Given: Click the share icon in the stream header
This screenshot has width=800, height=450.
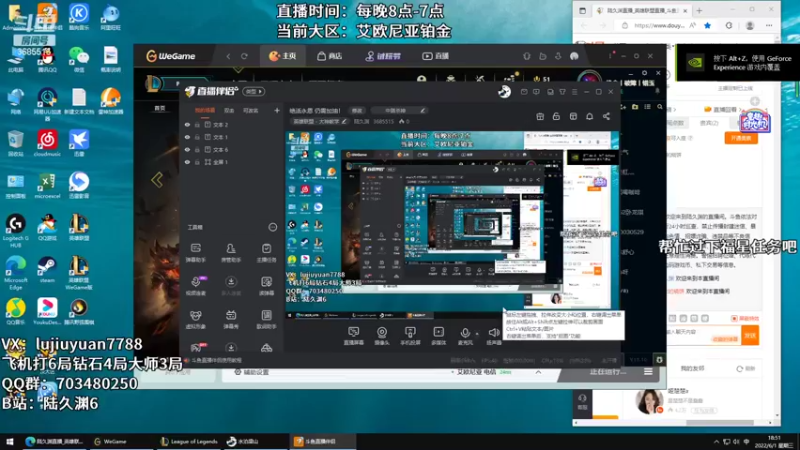Looking at the screenshot, I should coord(606,116).
